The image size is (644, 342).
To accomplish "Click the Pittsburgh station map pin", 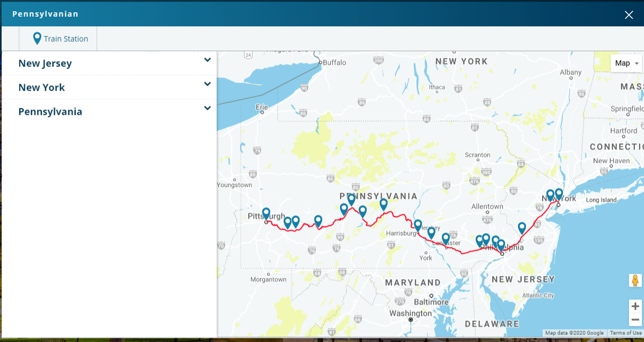I will [266, 214].
